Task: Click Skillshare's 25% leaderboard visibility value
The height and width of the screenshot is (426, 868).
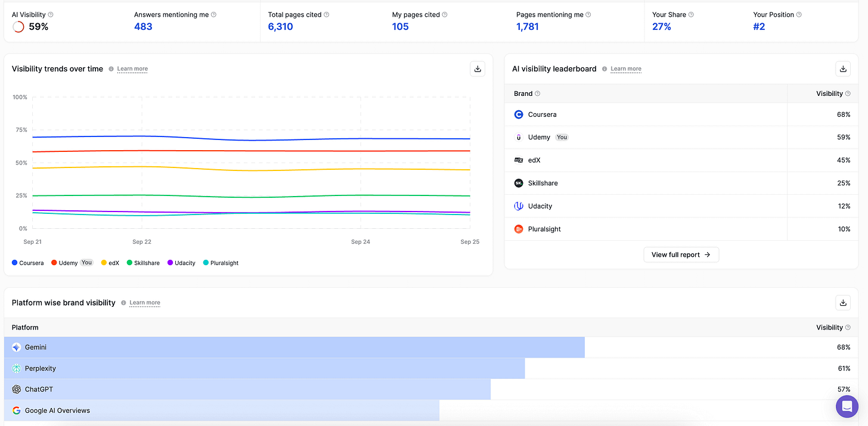Action: [x=844, y=183]
